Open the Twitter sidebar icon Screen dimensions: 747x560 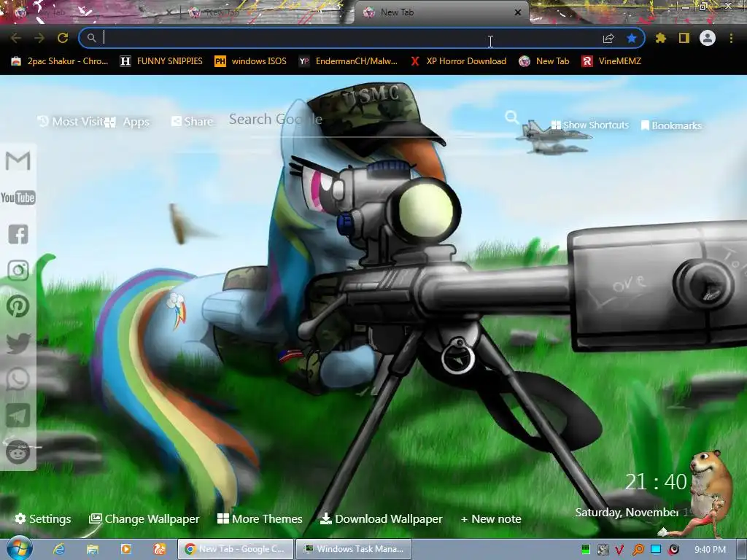[x=18, y=343]
